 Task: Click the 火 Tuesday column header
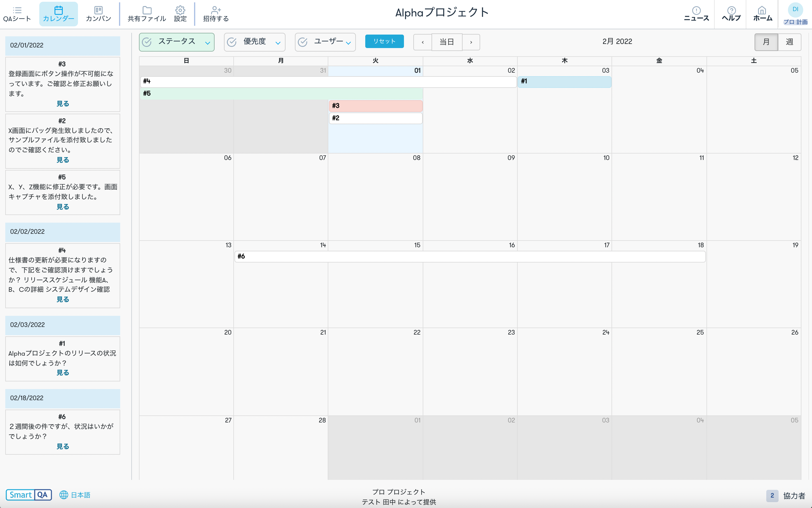click(376, 61)
